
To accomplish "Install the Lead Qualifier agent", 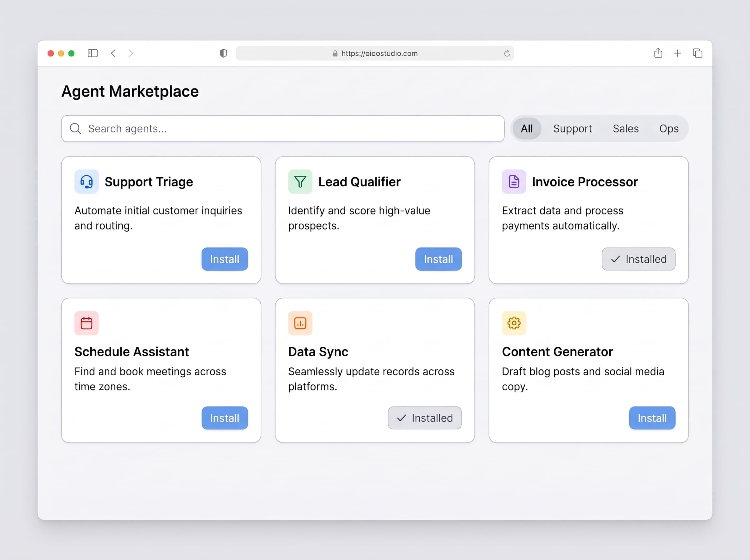I will (438, 259).
